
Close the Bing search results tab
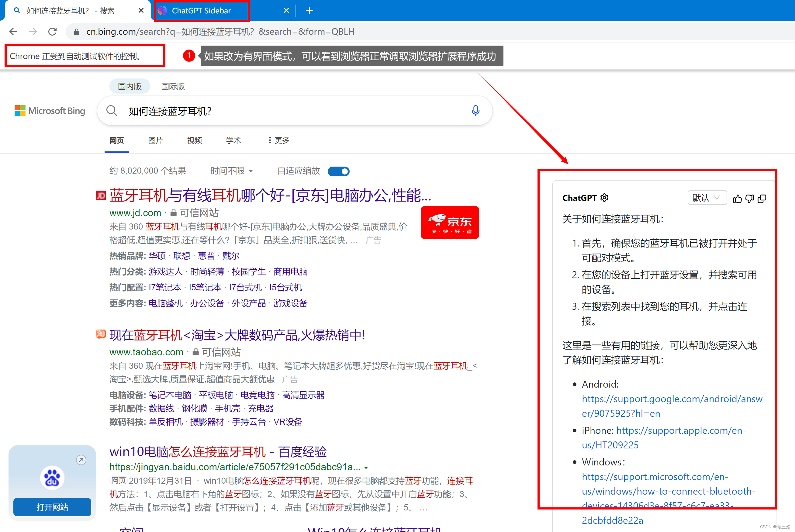point(141,11)
